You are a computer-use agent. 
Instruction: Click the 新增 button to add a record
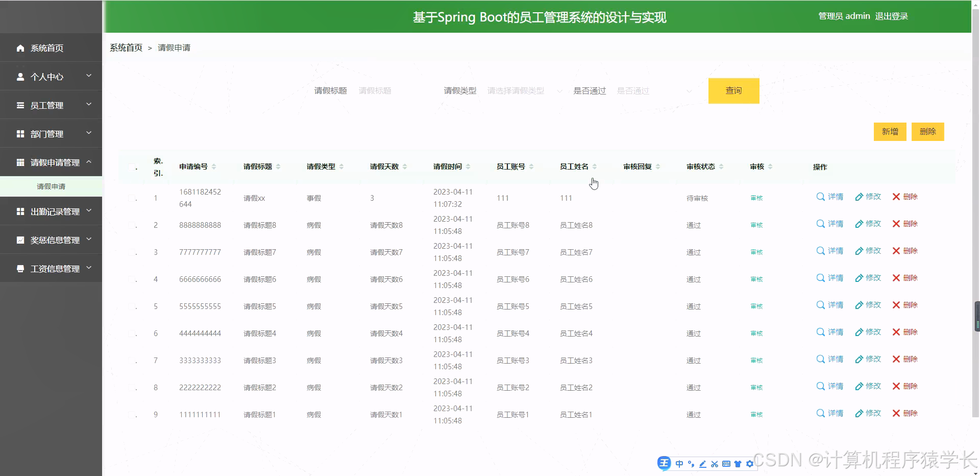point(890,131)
